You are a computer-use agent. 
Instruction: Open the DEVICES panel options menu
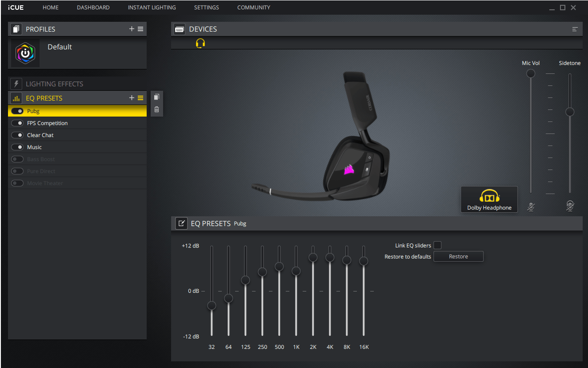(x=575, y=28)
